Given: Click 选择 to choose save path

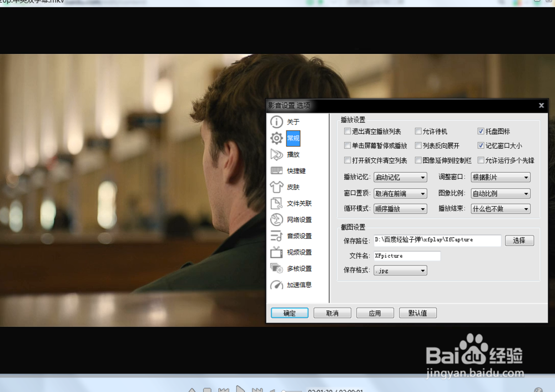Looking at the screenshot, I should point(519,240).
